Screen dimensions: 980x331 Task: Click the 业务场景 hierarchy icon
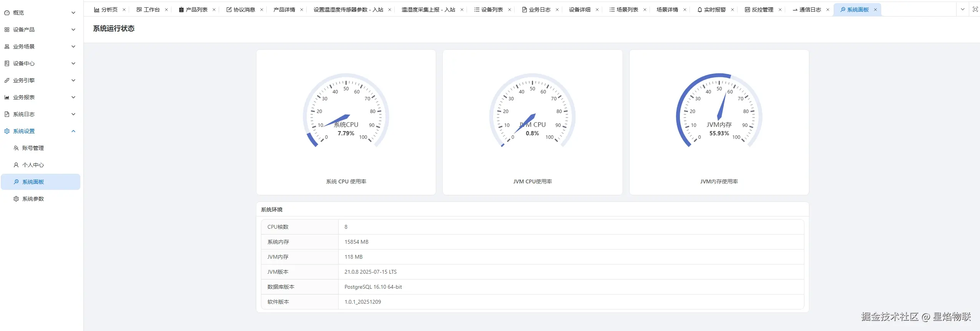click(x=7, y=47)
